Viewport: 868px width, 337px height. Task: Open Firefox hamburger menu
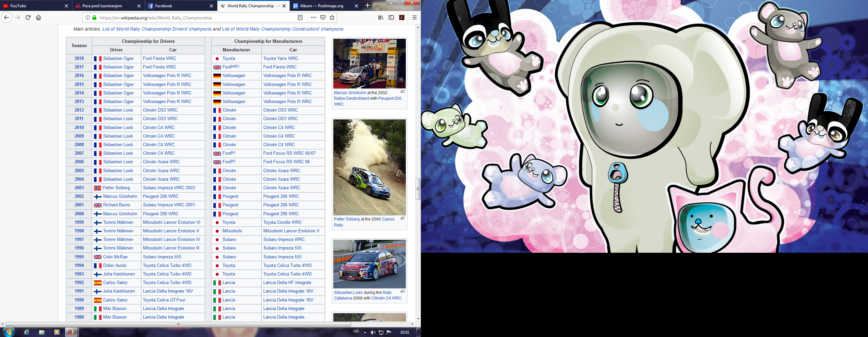tap(415, 17)
